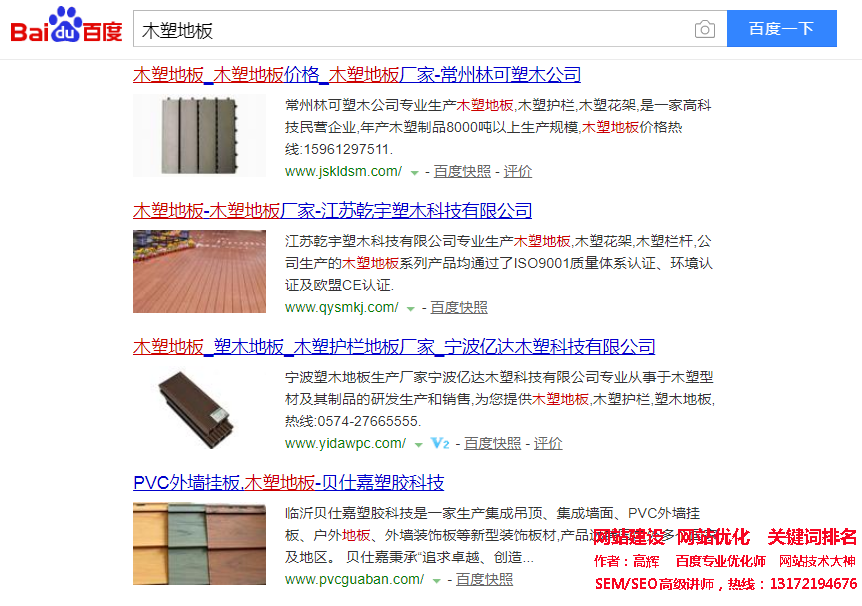862x606 pixels.
Task: Open the 常州林可塑木公司 result title
Action: 357,75
